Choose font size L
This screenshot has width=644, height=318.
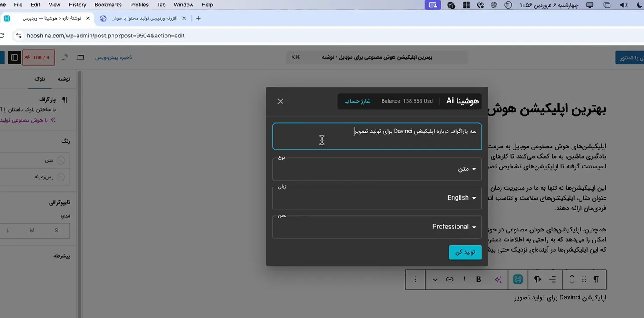(x=8, y=231)
